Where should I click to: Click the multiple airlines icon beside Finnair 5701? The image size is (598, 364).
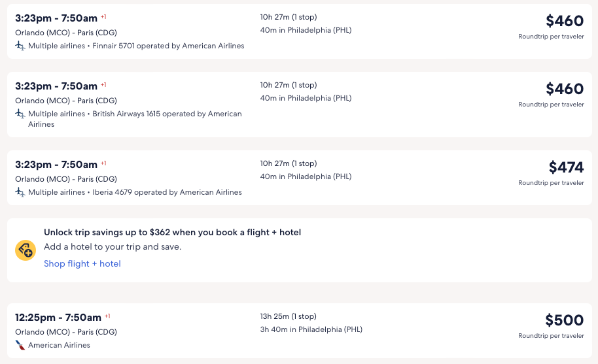[20, 46]
